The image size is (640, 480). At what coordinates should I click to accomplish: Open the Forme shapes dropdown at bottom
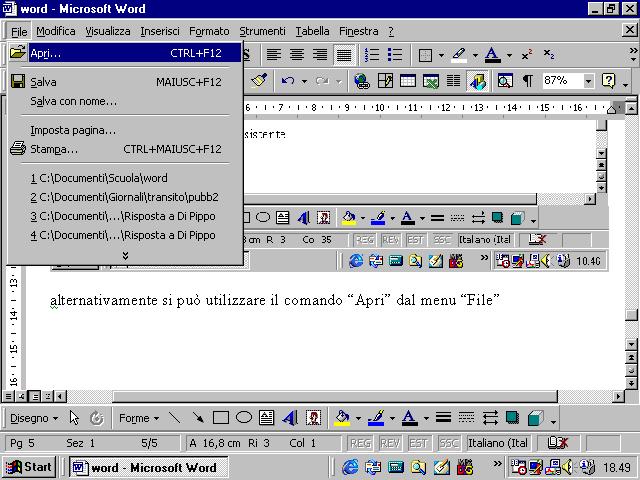(139, 418)
